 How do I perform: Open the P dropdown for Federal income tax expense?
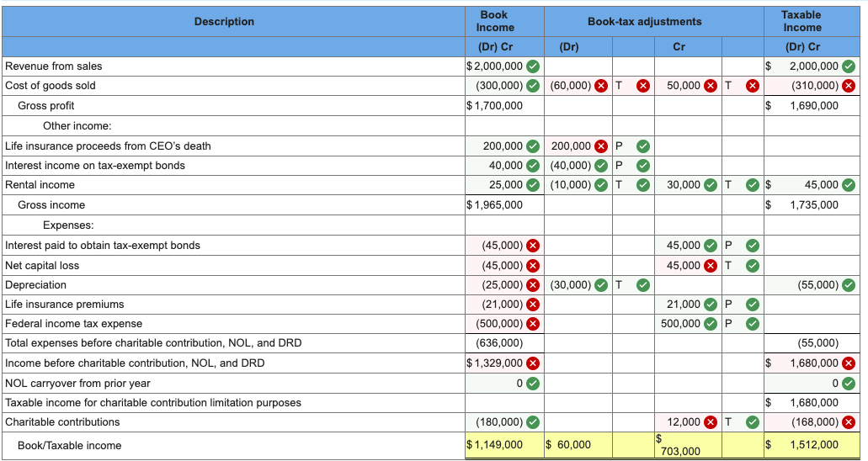point(743,324)
